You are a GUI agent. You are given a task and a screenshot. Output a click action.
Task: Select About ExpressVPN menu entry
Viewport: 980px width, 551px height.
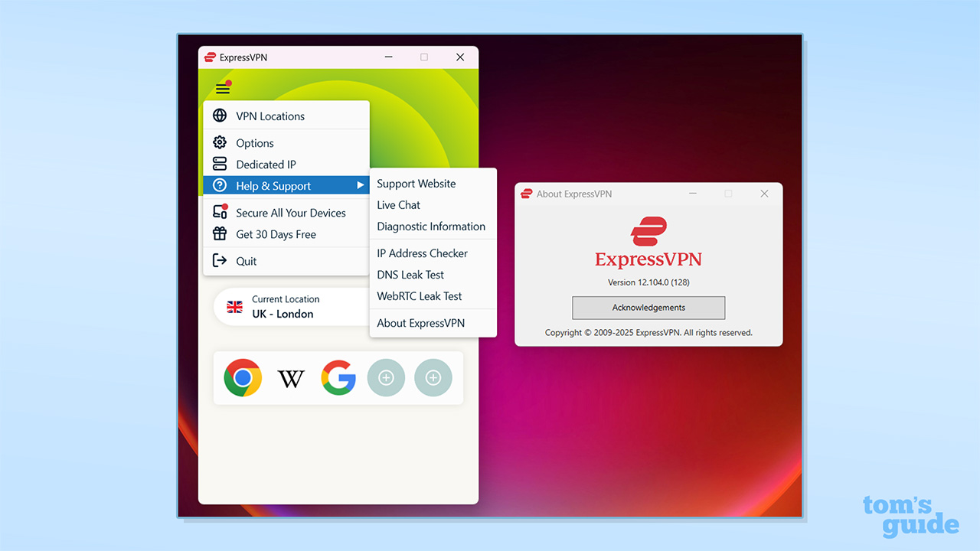point(420,323)
